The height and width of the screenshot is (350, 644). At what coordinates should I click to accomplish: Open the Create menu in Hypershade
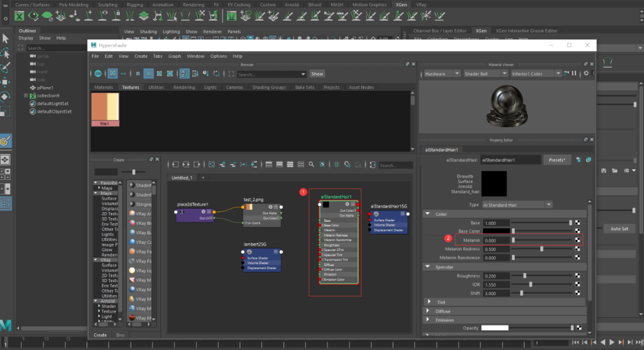click(x=141, y=56)
